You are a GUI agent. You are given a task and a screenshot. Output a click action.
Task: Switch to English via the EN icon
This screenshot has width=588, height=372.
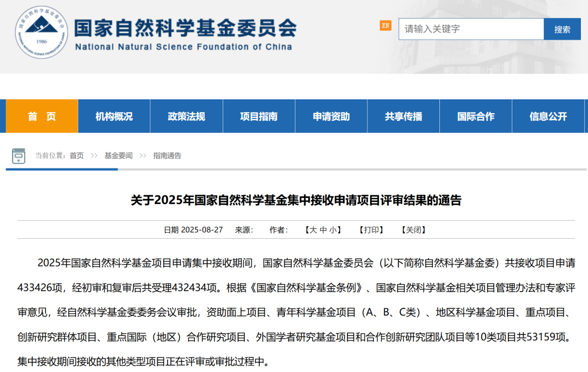[x=385, y=26]
